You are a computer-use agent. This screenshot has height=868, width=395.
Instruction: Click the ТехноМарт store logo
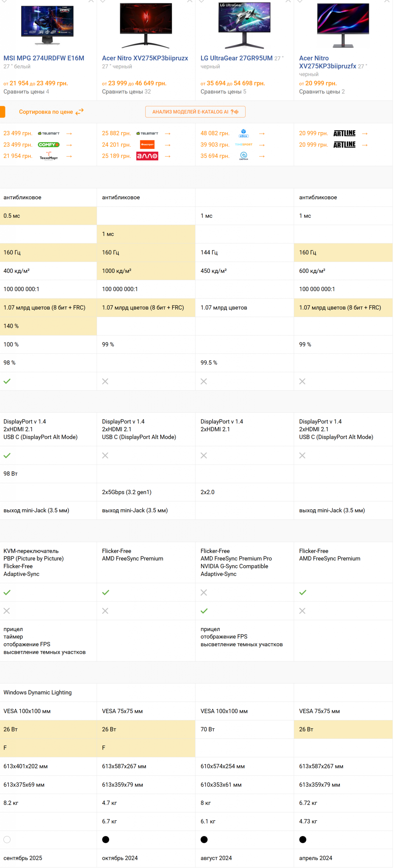tap(49, 156)
